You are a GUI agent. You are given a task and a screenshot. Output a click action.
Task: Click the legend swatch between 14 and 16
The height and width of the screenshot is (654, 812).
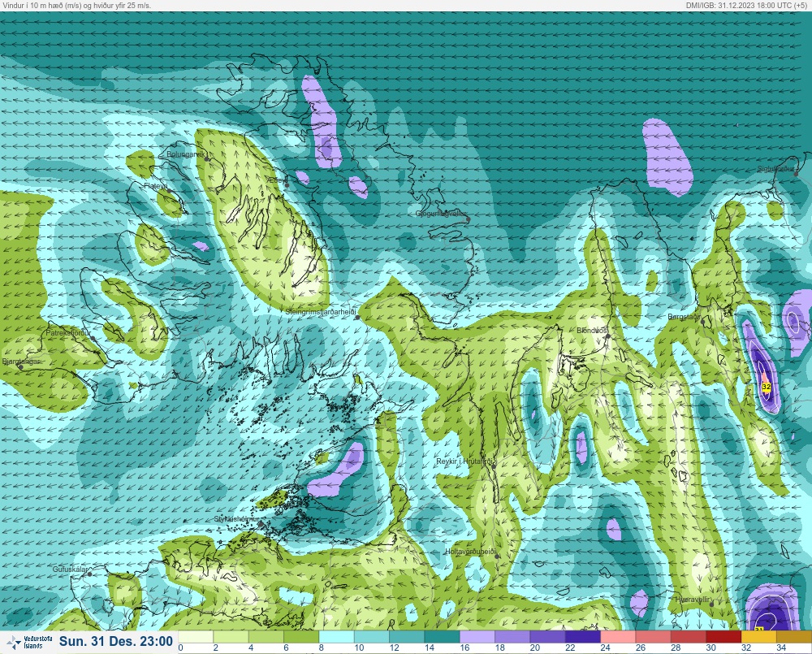[x=443, y=636]
